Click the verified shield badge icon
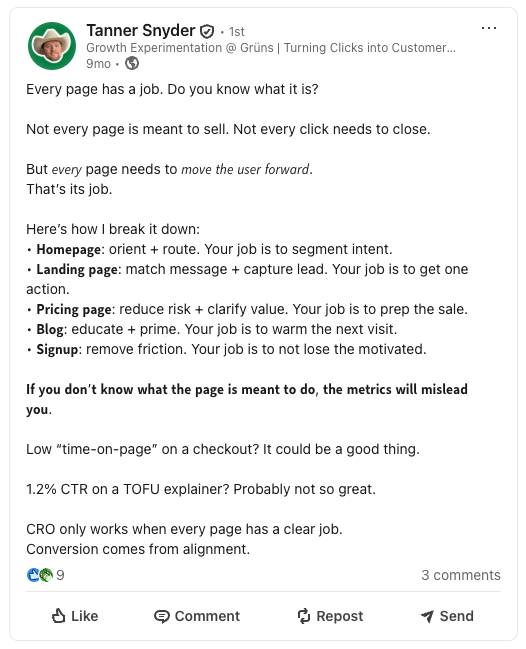This screenshot has width=526, height=649. (207, 31)
